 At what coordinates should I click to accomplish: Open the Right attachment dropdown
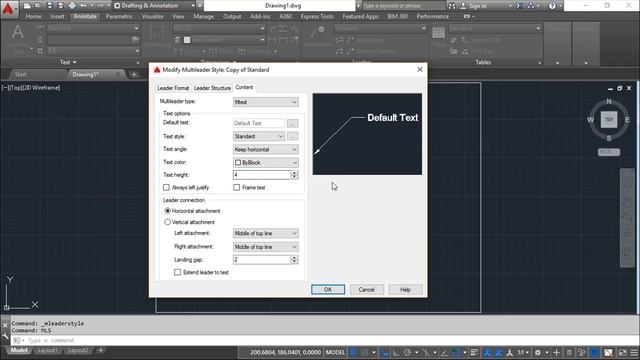click(x=265, y=247)
